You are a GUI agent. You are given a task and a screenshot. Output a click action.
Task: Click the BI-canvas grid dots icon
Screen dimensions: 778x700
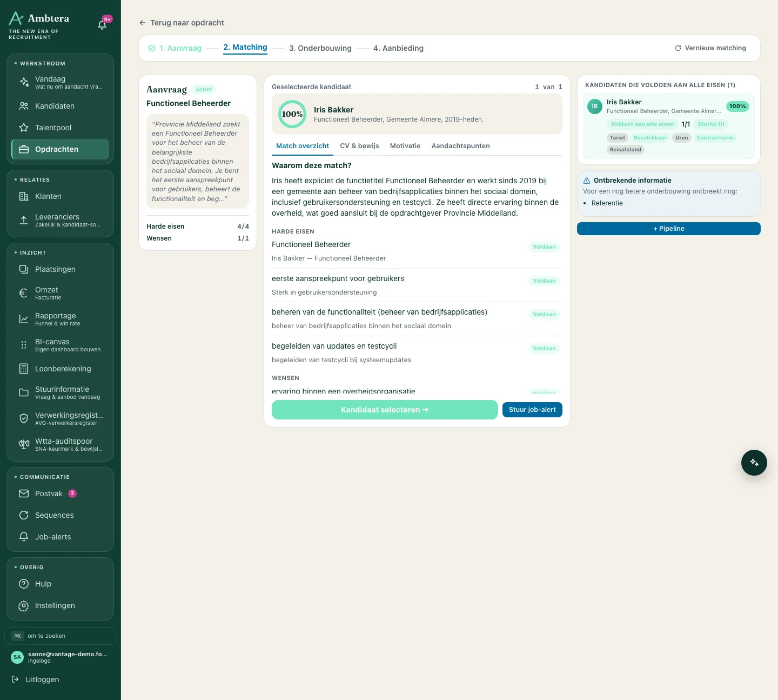point(24,345)
